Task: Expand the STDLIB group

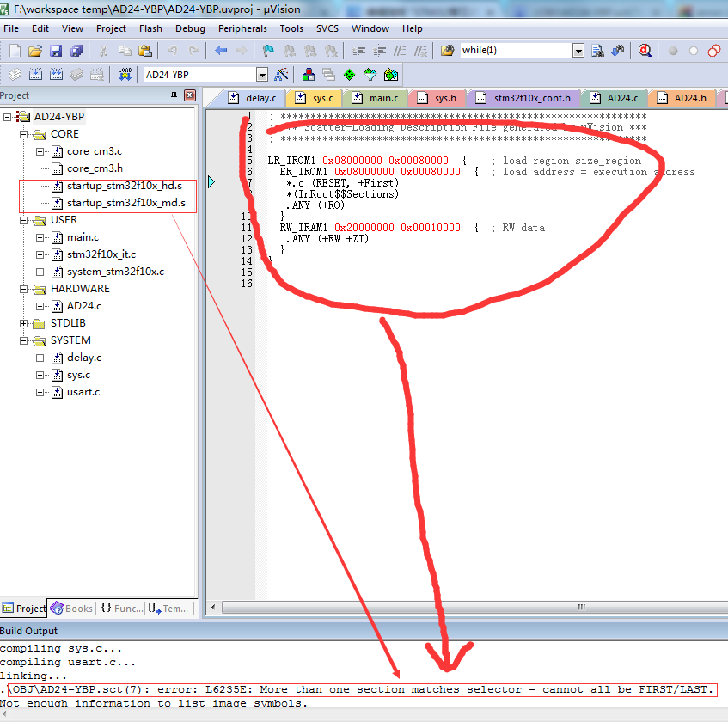Action: [x=24, y=323]
